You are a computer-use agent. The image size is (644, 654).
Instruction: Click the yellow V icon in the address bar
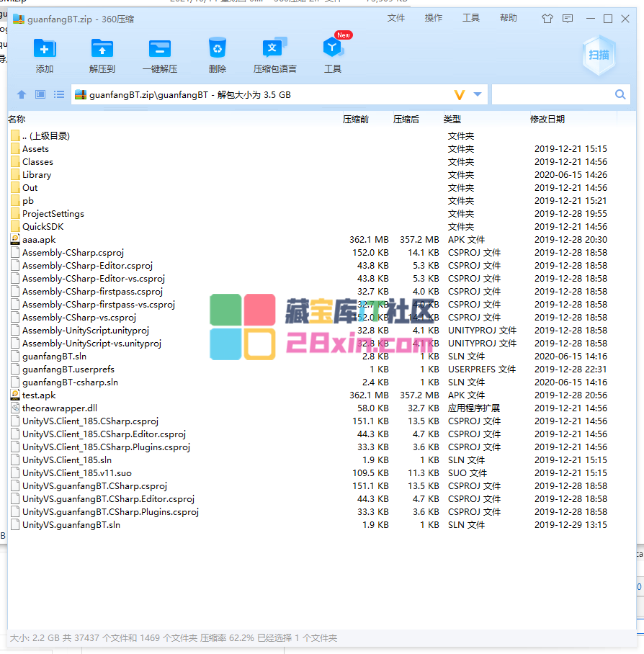pyautogui.click(x=460, y=94)
